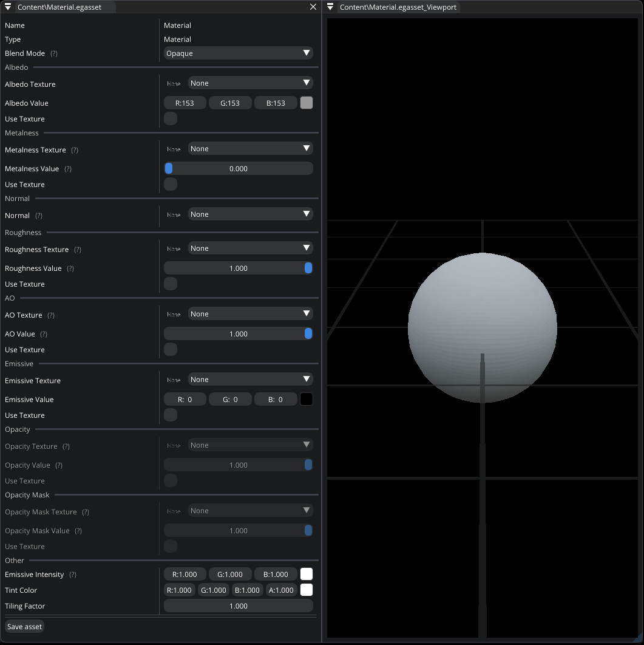644x645 pixels.
Task: Show help tooltip for AO Value
Action: pyautogui.click(x=44, y=334)
